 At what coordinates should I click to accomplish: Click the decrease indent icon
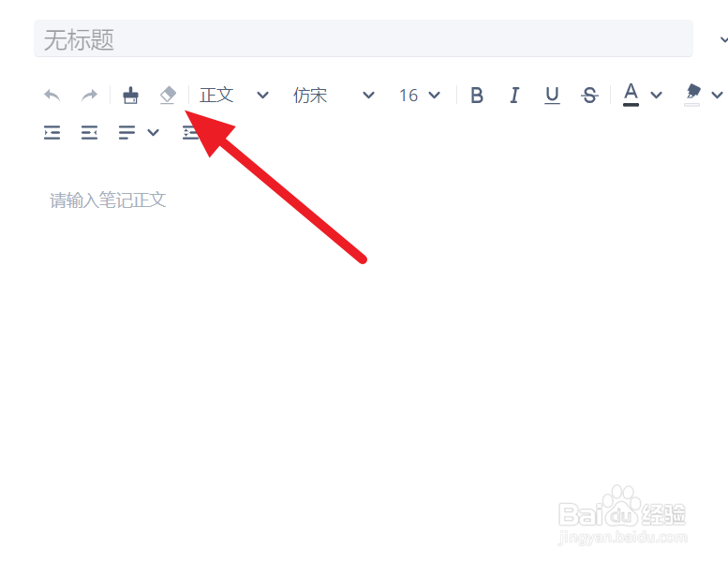(x=89, y=133)
